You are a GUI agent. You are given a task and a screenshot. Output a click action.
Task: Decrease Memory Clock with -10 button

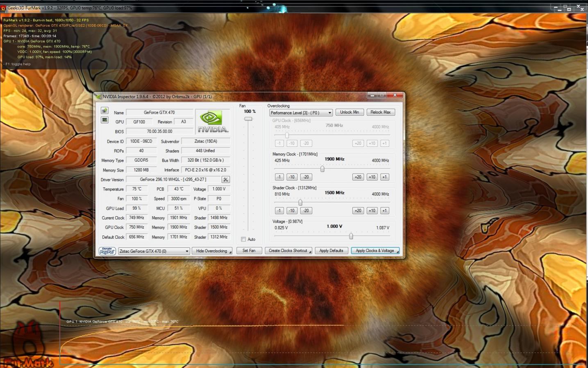pyautogui.click(x=291, y=177)
